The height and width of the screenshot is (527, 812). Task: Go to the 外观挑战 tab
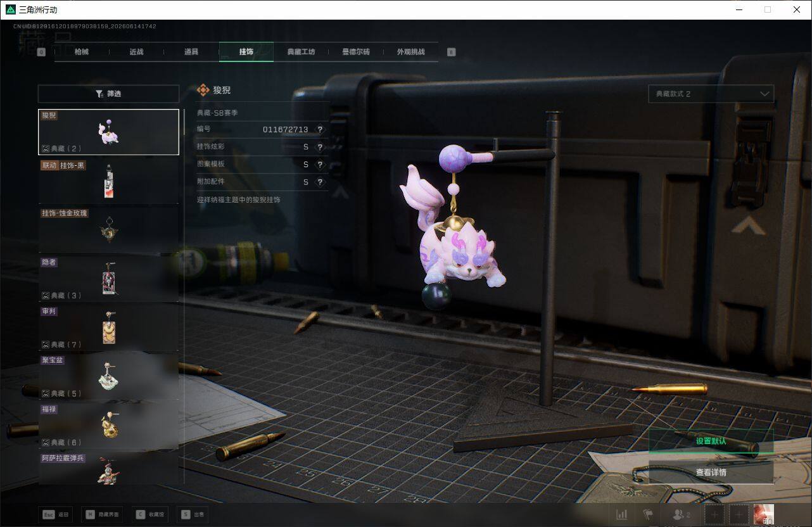point(410,52)
